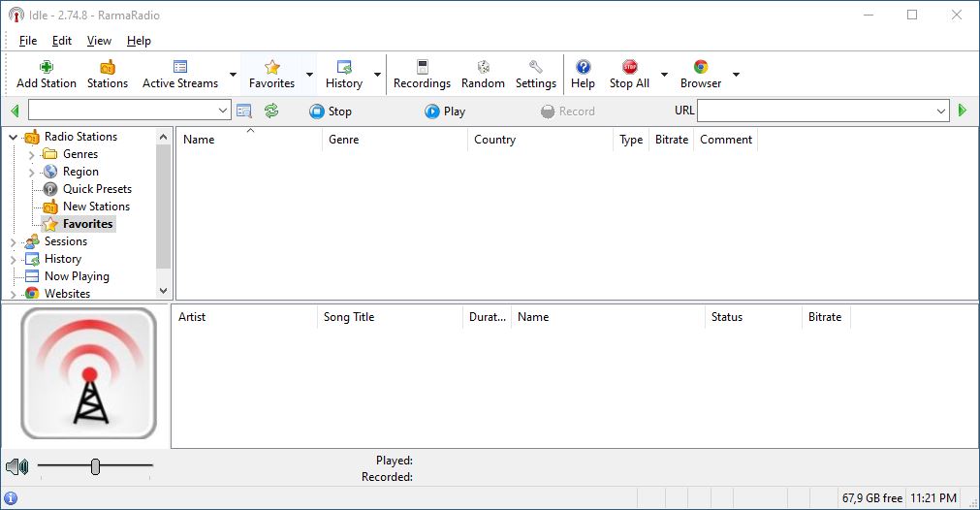Select Favorites in the tree
980x510 pixels.
(87, 224)
